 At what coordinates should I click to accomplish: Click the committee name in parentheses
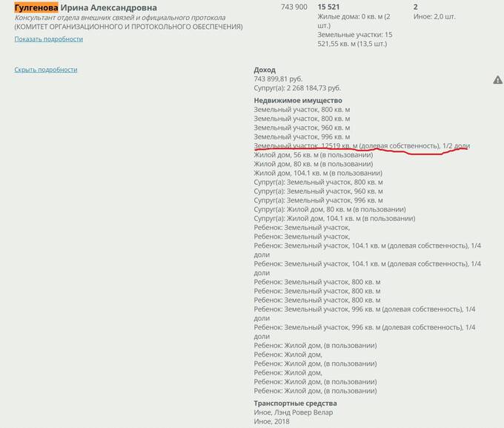128,27
